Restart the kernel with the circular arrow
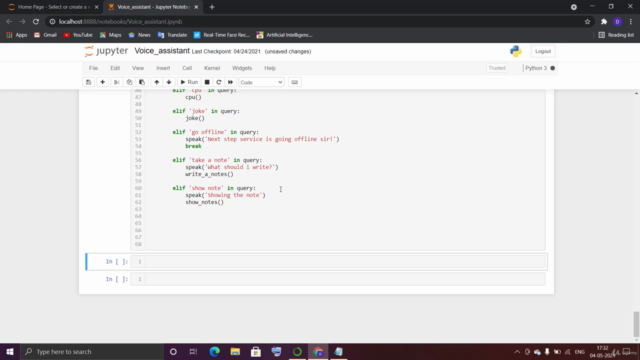640x360 pixels. (219, 82)
